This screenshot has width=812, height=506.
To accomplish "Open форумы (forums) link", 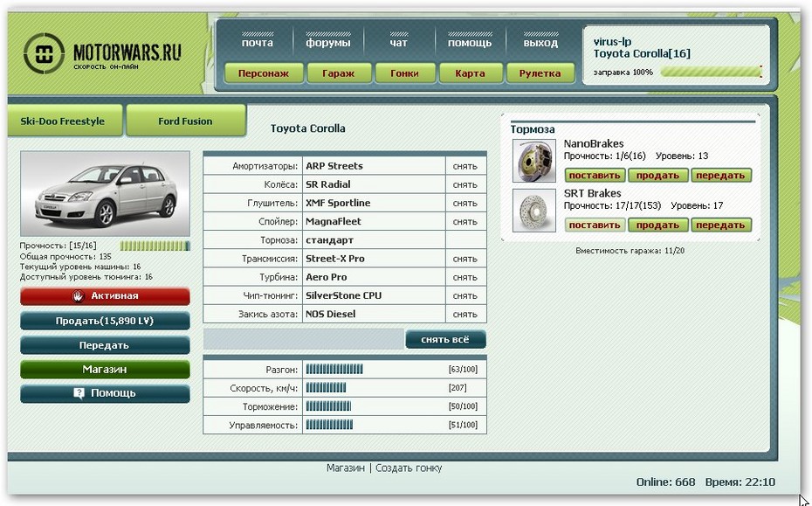I will point(328,43).
